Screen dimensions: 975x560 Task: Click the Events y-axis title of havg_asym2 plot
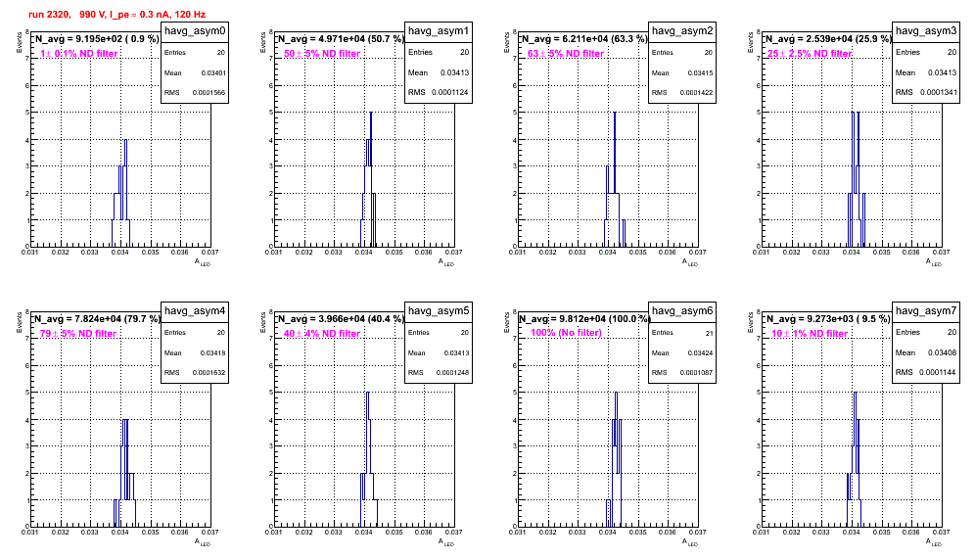[x=506, y=42]
